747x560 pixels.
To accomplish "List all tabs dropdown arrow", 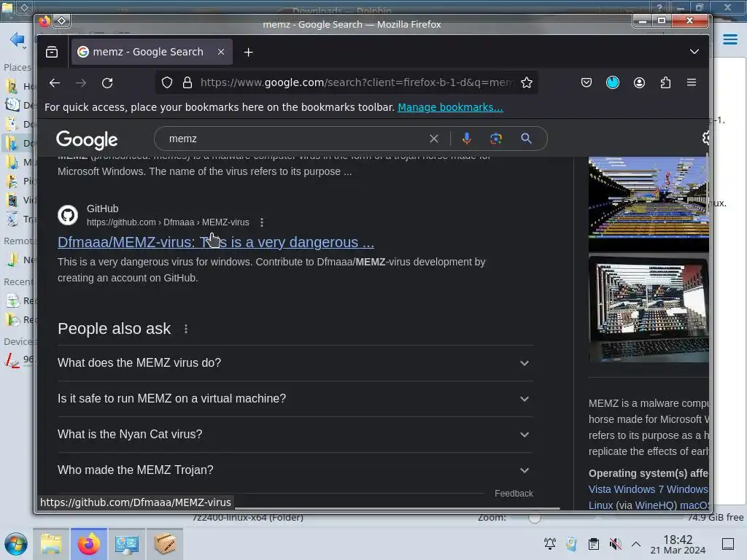I will 694,52.
